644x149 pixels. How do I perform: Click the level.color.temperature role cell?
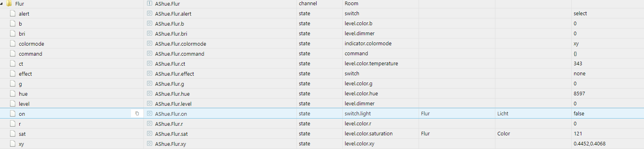[x=371, y=64]
